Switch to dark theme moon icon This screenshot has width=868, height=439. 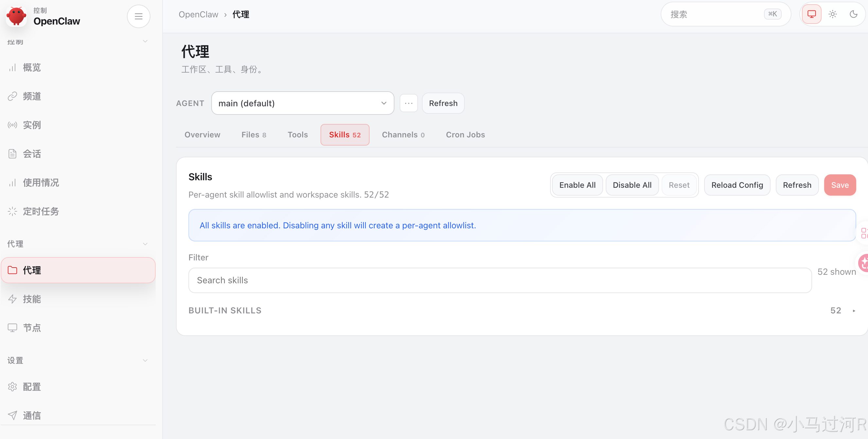click(853, 14)
